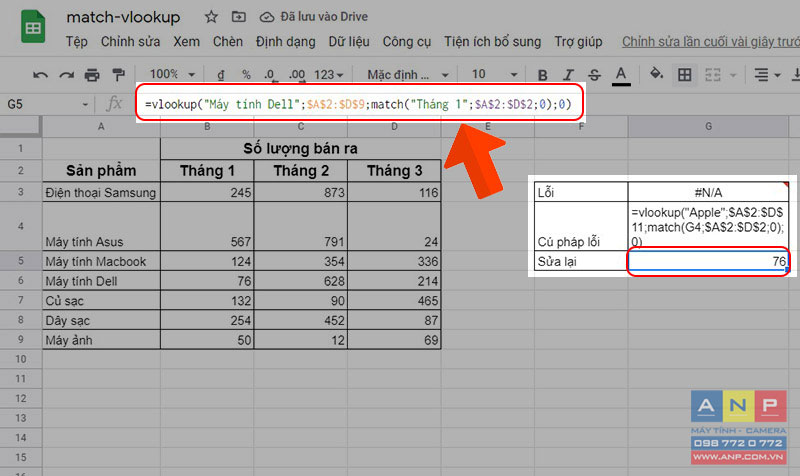The image size is (800, 476).
Task: Select row 5 header
Action: click(x=20, y=261)
